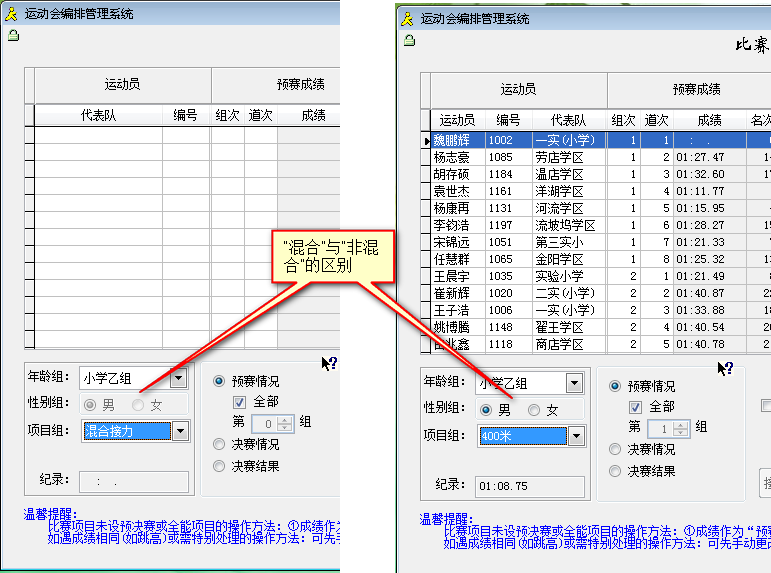The width and height of the screenshot is (771, 573).
Task: Select 决赛情况 radio in right window
Action: 616,449
